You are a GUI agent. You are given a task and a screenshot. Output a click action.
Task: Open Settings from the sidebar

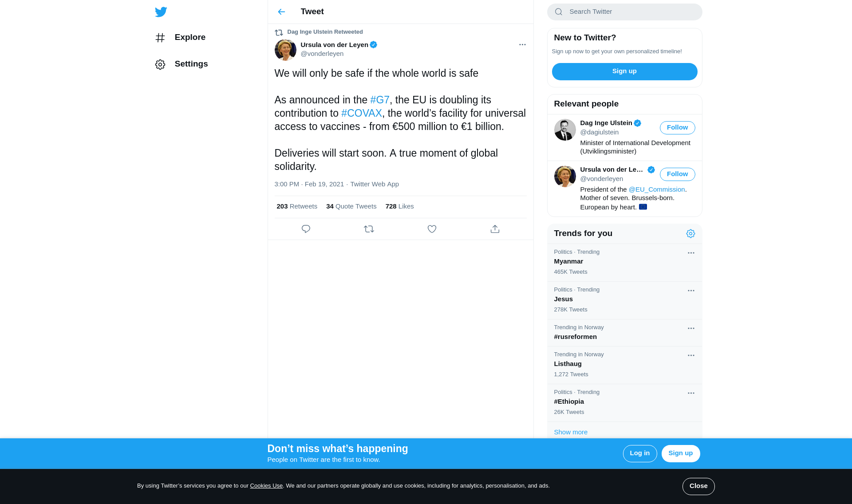[181, 64]
